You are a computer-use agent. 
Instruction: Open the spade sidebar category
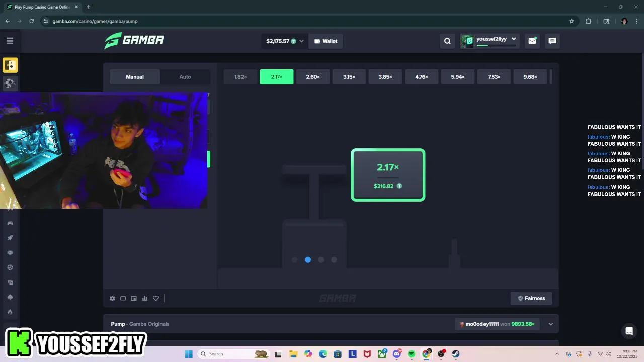point(10,297)
